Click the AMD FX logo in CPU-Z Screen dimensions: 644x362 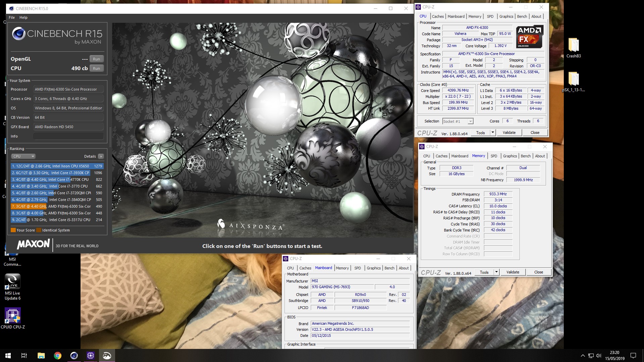530,37
